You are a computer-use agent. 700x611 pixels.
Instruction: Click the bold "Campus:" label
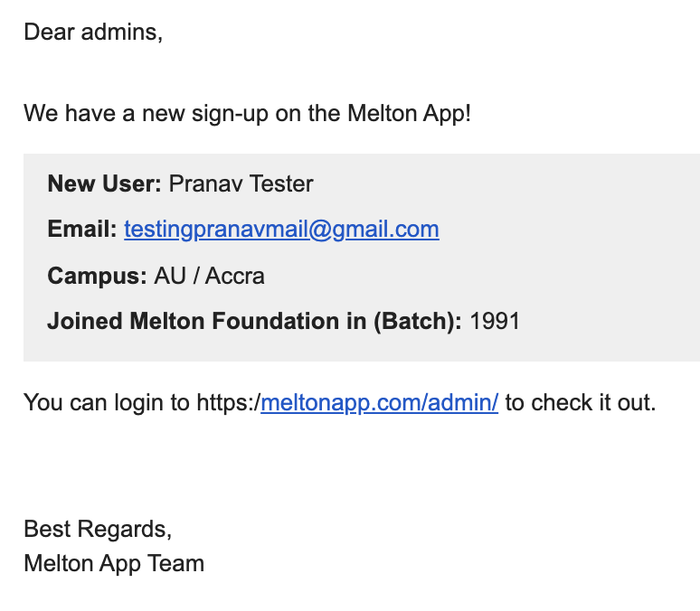(97, 276)
